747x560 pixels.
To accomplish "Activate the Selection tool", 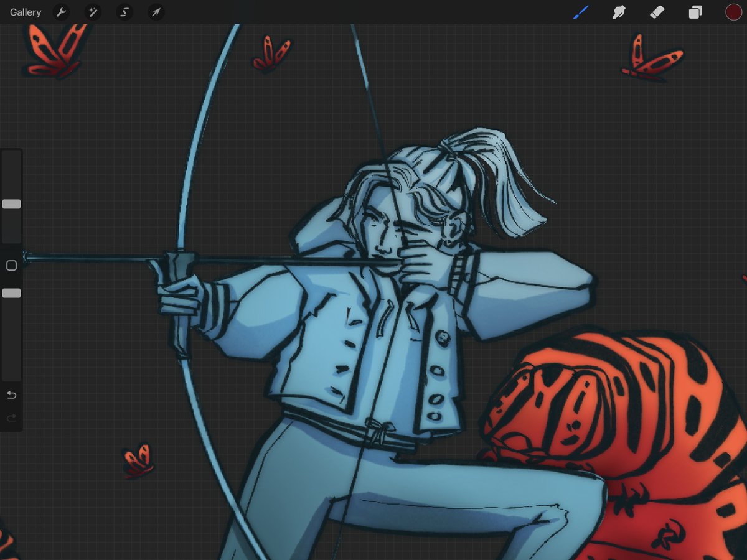I will (x=125, y=12).
